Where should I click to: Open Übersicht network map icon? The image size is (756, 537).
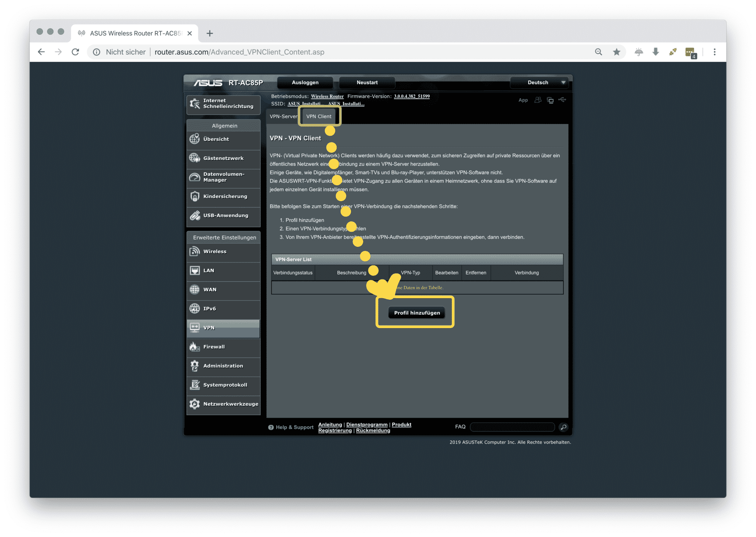(195, 139)
